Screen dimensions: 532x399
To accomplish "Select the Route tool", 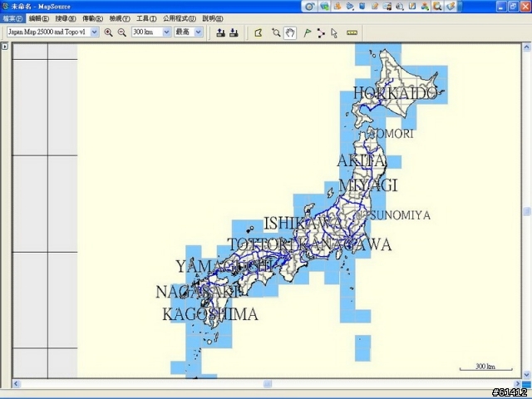I will click(321, 33).
